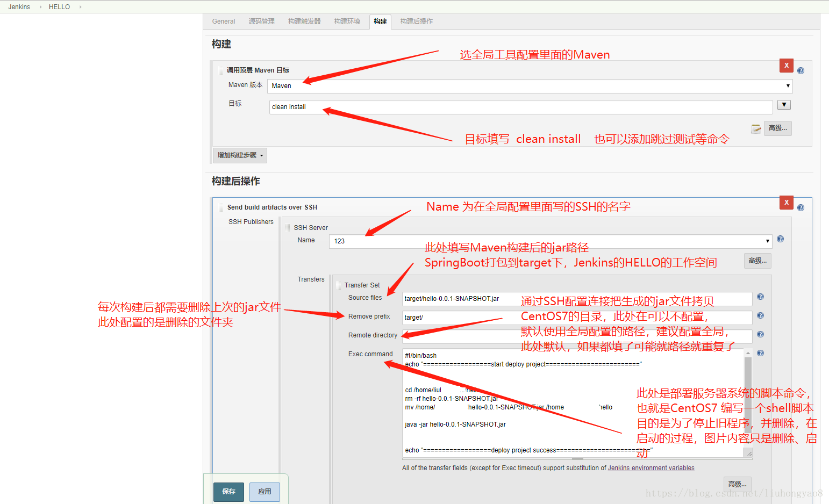Expand the 目标 goals field arrow
The height and width of the screenshot is (504, 829).
pos(784,105)
